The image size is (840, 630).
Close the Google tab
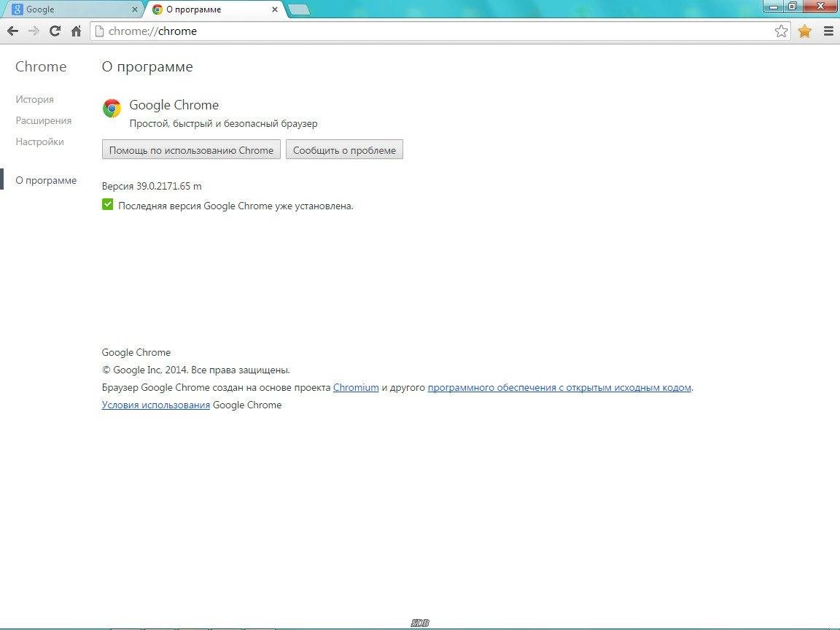134,9
